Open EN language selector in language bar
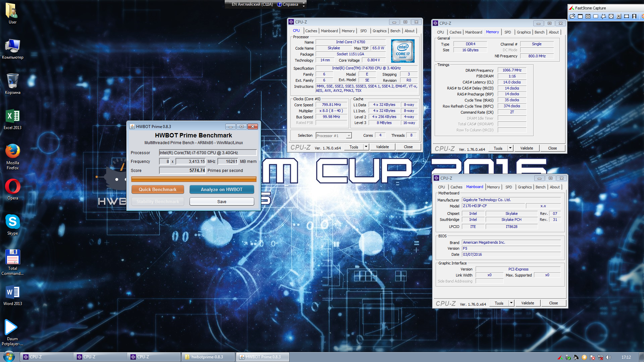The width and height of the screenshot is (644, 362). pyautogui.click(x=252, y=4)
